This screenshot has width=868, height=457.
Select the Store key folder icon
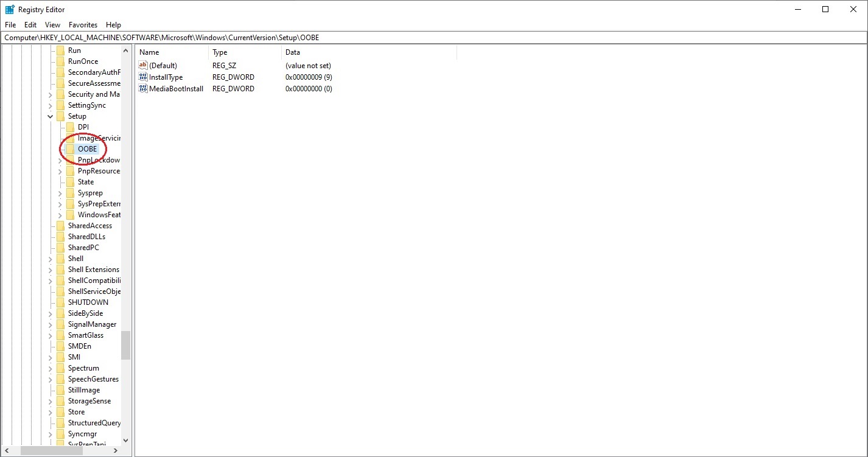(60, 412)
